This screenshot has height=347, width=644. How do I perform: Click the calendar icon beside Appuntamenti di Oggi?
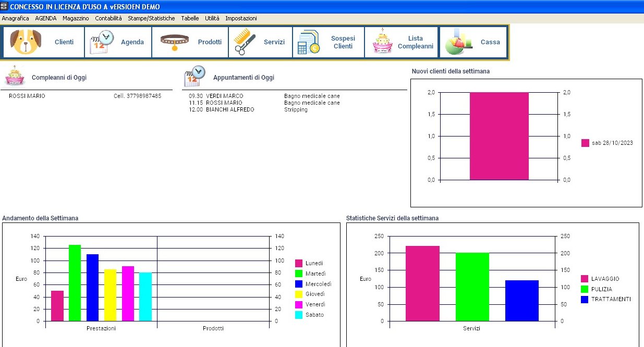click(x=195, y=76)
